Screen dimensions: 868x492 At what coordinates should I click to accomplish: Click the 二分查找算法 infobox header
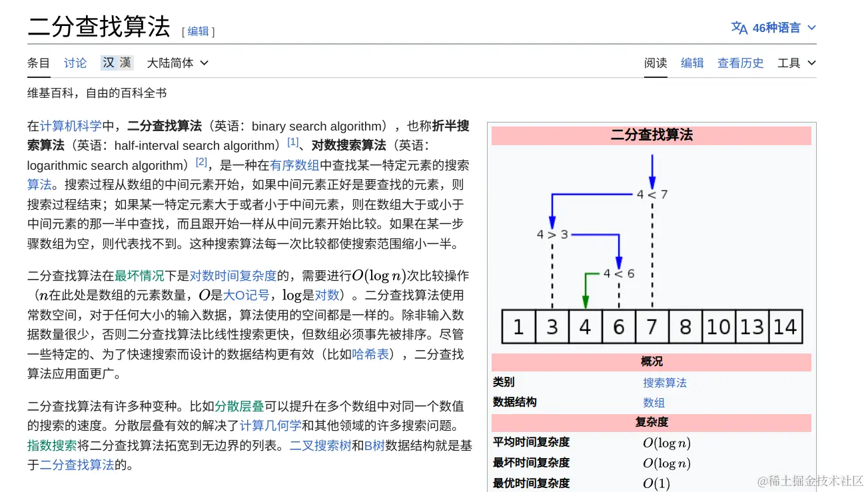tap(651, 135)
